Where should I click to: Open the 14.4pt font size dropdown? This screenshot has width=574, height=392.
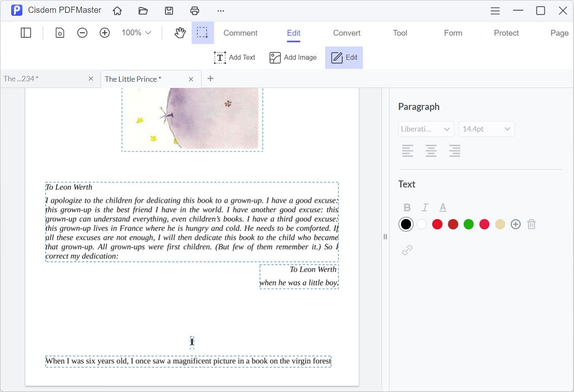point(486,129)
